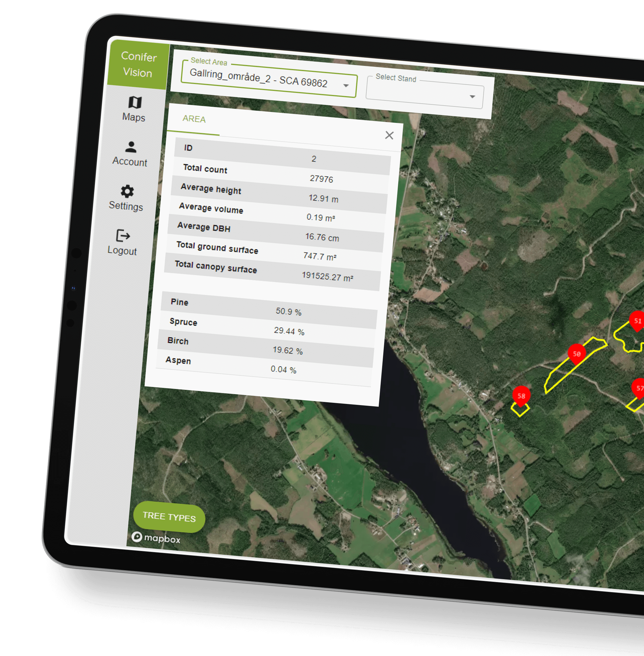This screenshot has width=644, height=656.
Task: Close the area info panel
Action: [389, 135]
